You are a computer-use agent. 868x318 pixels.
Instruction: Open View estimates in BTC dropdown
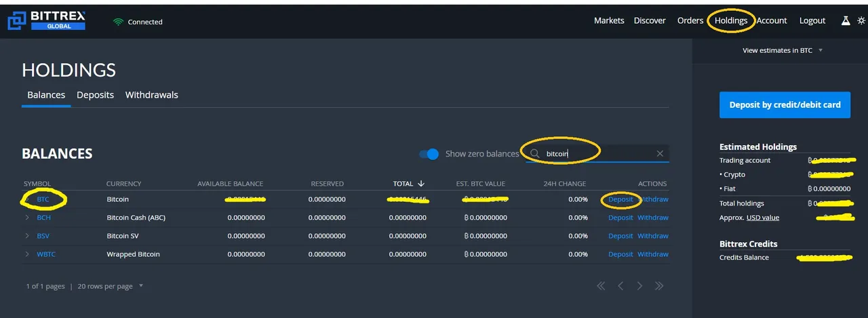(782, 50)
